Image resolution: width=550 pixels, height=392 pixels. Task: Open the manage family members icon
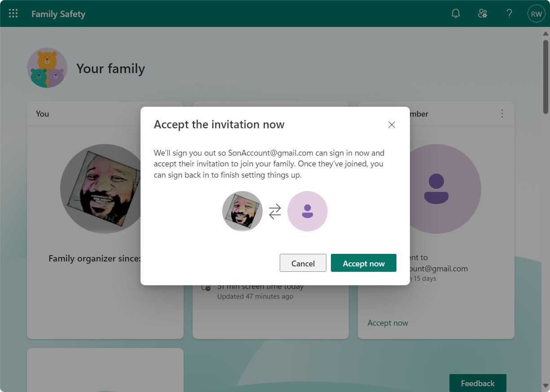pos(482,13)
